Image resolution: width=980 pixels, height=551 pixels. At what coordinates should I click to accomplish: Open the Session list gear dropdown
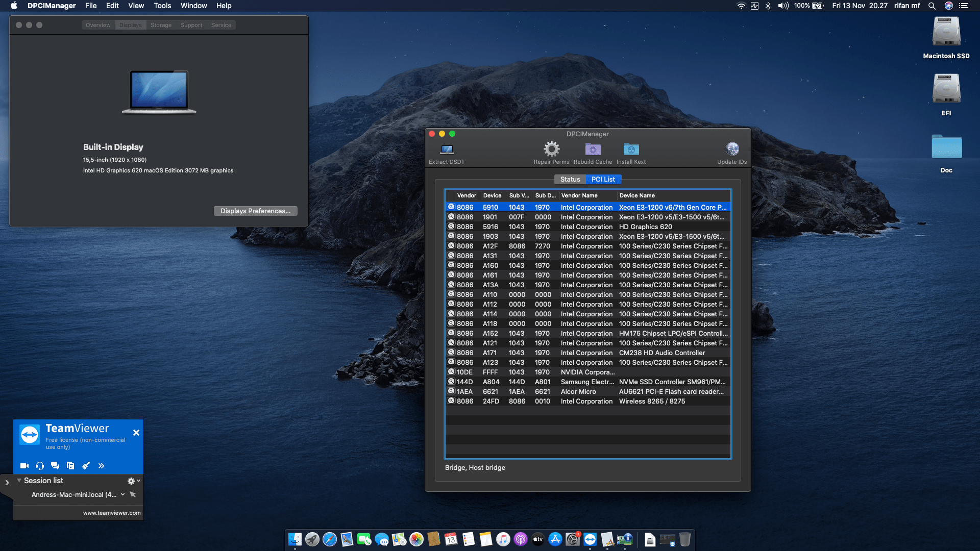point(130,480)
